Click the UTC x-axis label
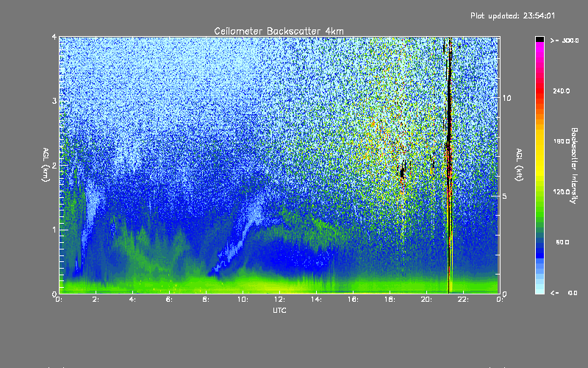Image resolution: width=588 pixels, height=368 pixels. pos(279,310)
